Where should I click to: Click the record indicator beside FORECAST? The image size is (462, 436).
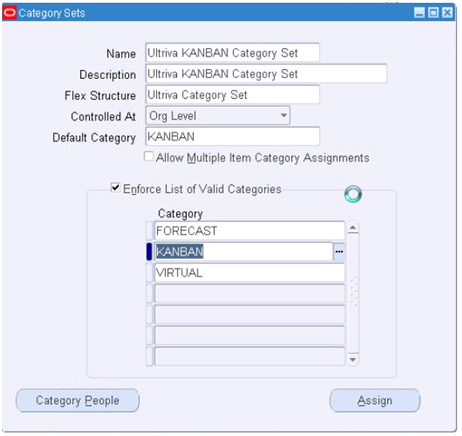[x=149, y=231]
